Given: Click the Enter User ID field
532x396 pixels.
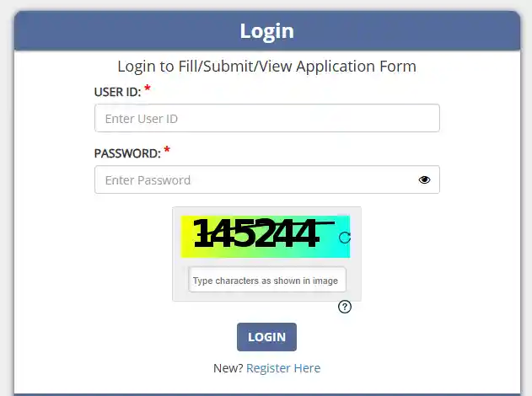Looking at the screenshot, I should pos(266,119).
